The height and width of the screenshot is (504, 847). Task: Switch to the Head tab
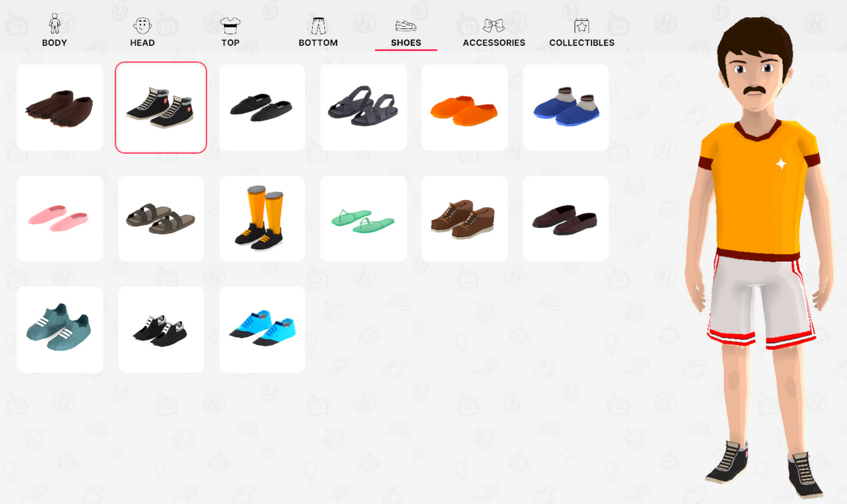142,31
